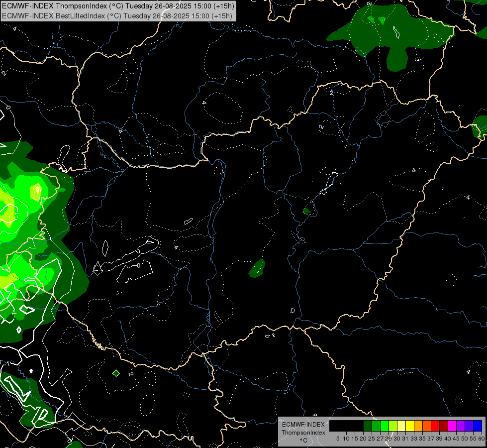487x448 pixels.
Task: Click the bright red 37-39 legend swatch
Action: 435,426
